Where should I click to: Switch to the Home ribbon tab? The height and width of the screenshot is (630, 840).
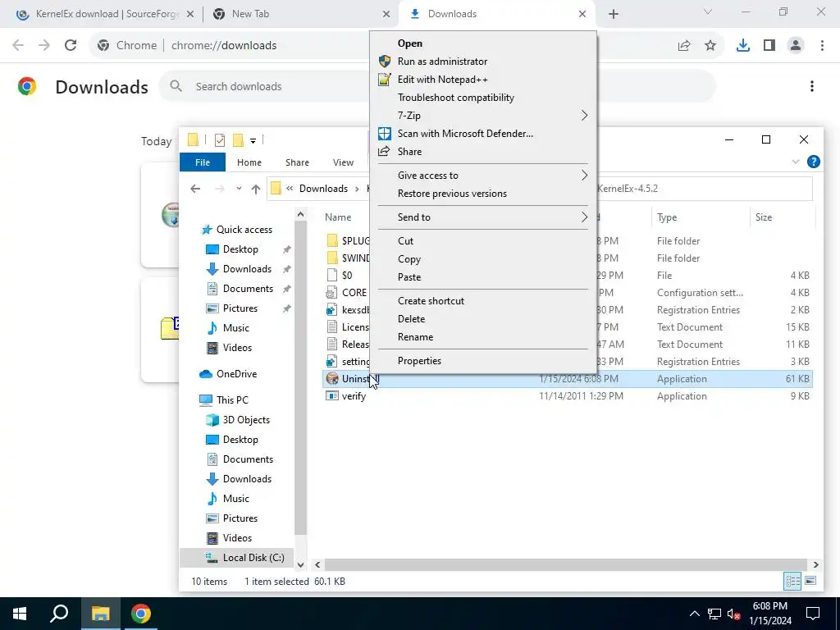(249, 162)
